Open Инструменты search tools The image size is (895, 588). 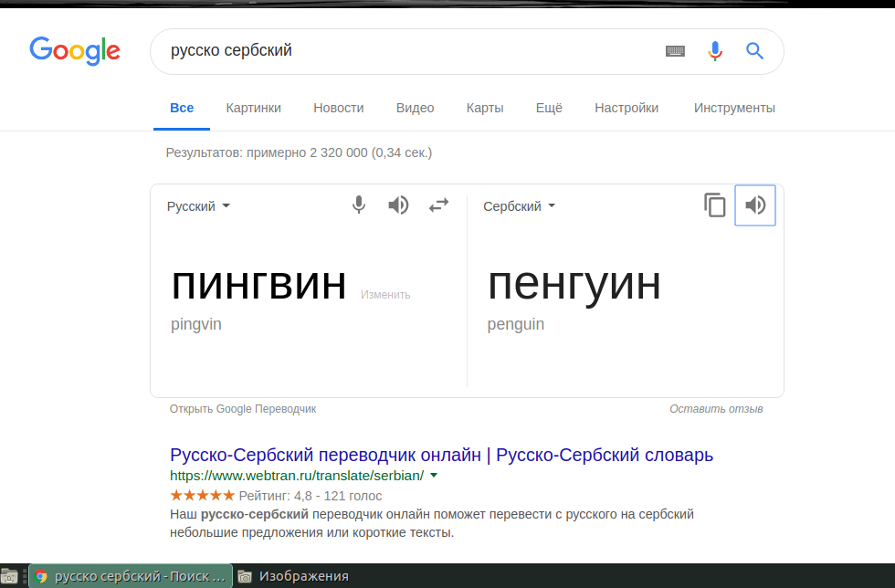click(x=734, y=108)
